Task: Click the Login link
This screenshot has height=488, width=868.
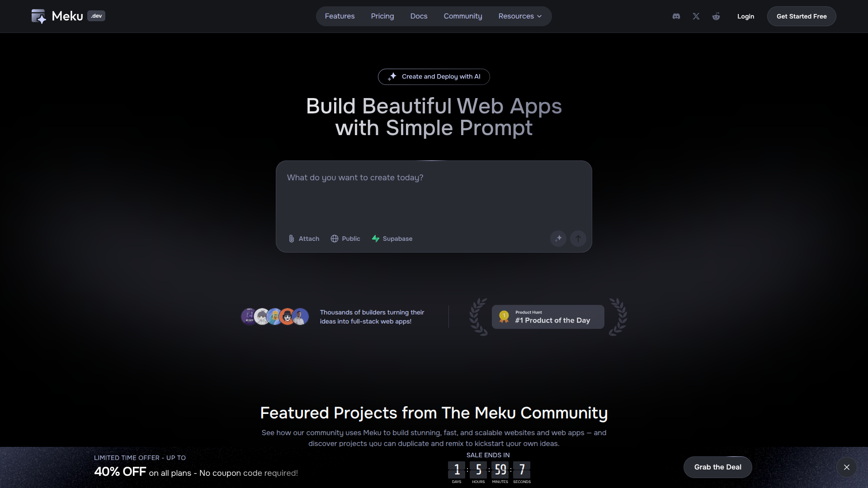Action: tap(745, 16)
